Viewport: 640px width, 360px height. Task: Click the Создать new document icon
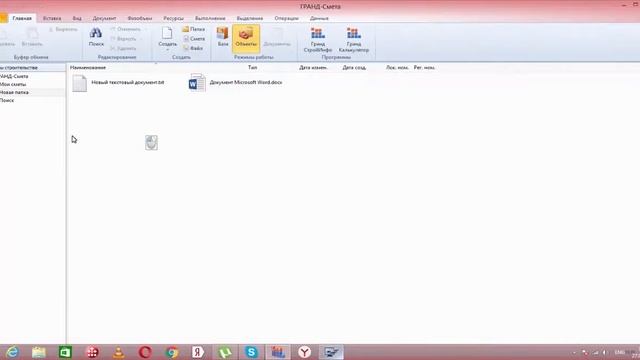[167, 34]
